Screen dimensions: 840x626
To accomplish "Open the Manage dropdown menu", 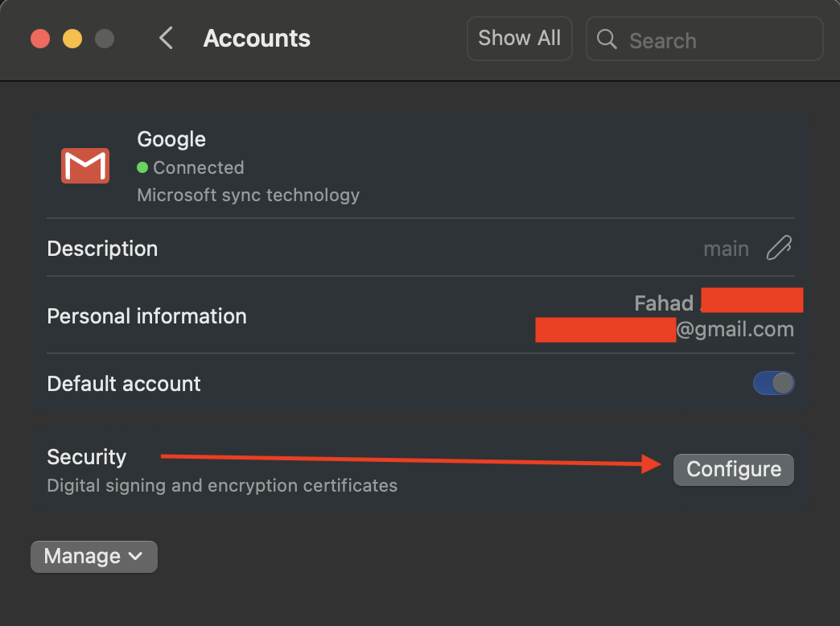I will (x=94, y=556).
